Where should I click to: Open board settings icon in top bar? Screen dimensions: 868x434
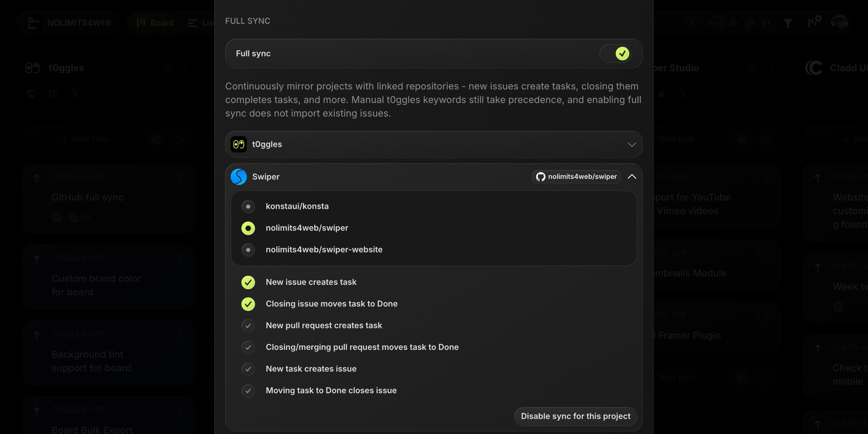(815, 22)
